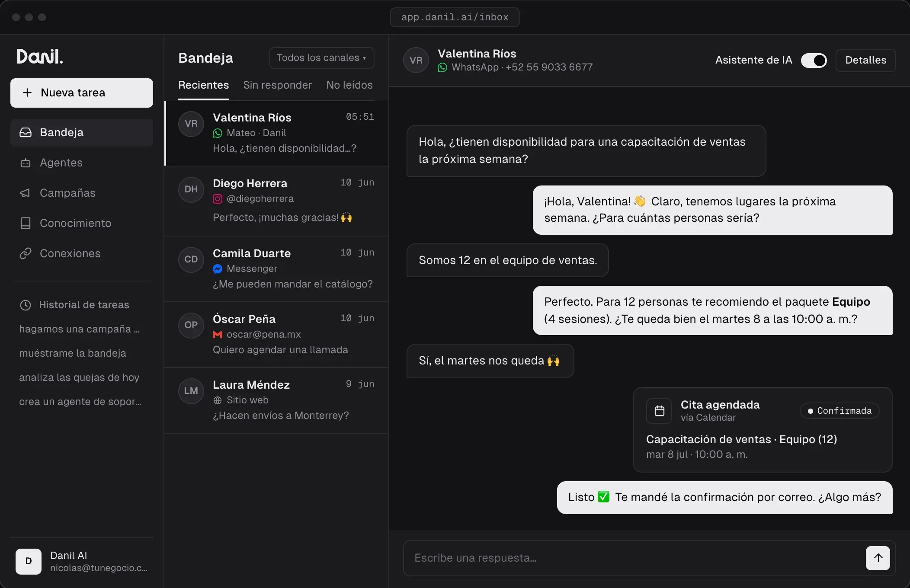This screenshot has width=910, height=588.
Task: Click the DH avatar of Diego Herrera
Action: tap(191, 189)
